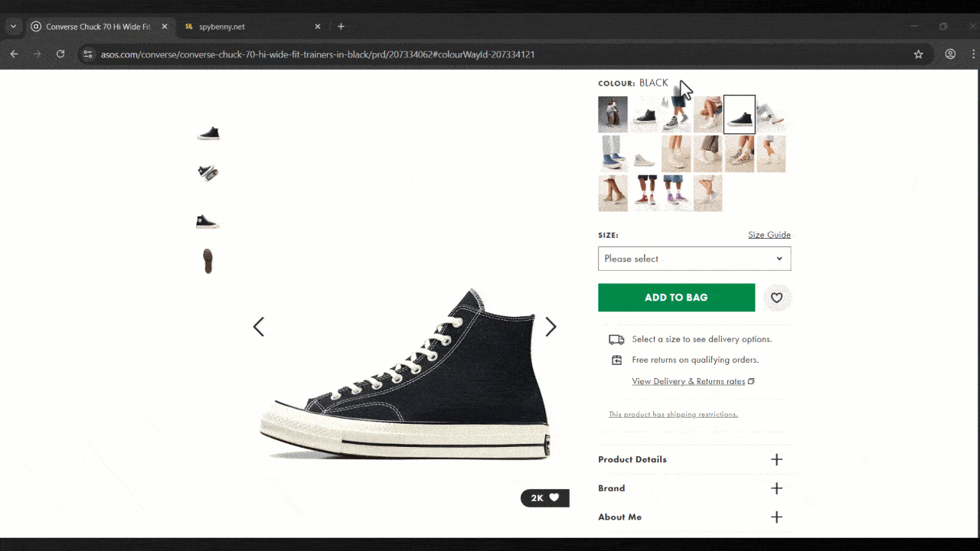Select the first colour swatch in the grid
Screen dimensions: 980x551
coord(612,114)
